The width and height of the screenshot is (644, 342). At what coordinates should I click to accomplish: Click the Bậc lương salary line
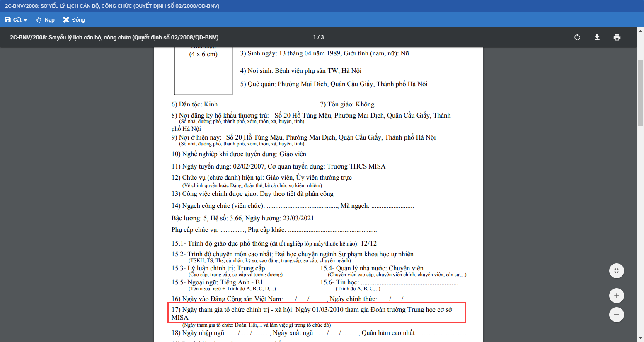(x=242, y=218)
